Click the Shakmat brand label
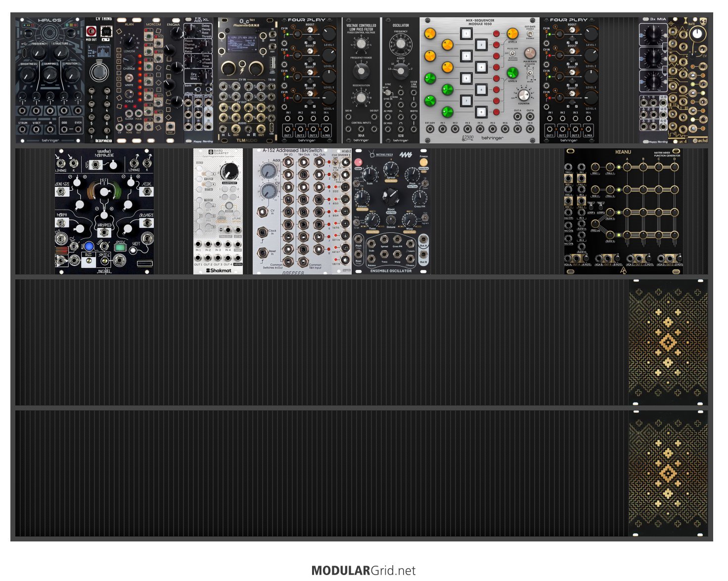 point(218,270)
